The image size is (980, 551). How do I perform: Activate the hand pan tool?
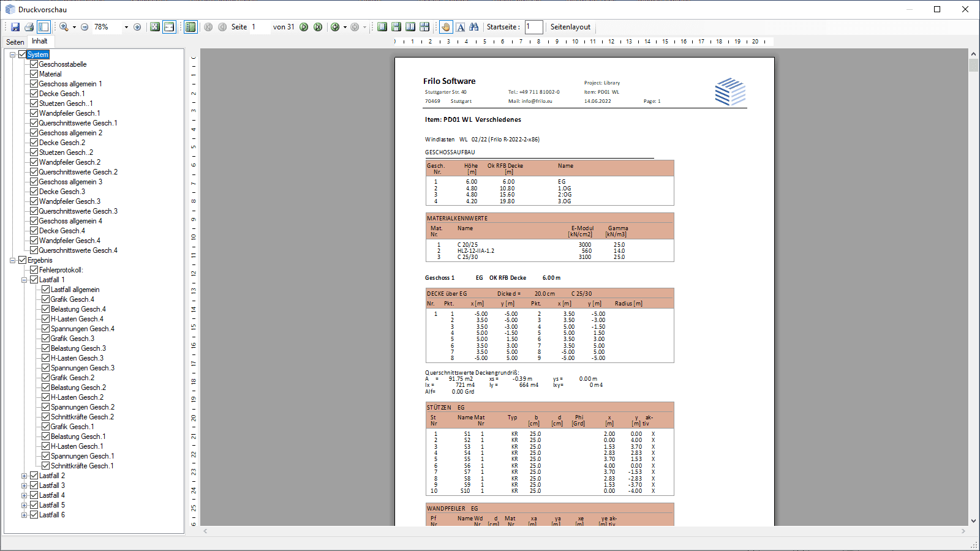coord(446,27)
